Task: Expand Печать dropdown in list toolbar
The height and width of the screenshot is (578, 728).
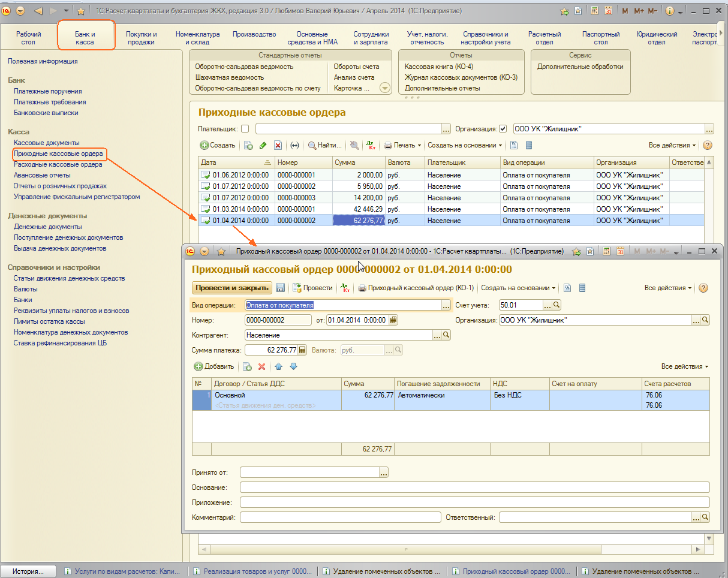Action: [x=403, y=145]
